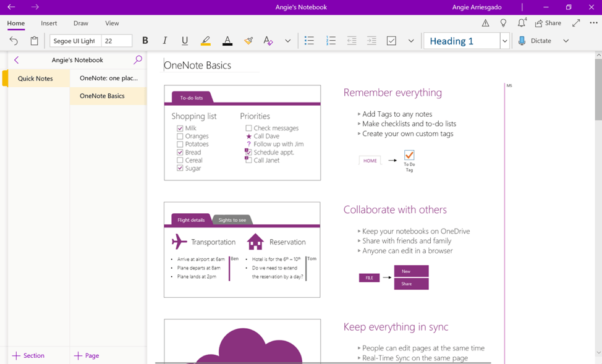The width and height of the screenshot is (602, 364).
Task: Open the Segoe UI Light font box
Action: pyautogui.click(x=75, y=41)
